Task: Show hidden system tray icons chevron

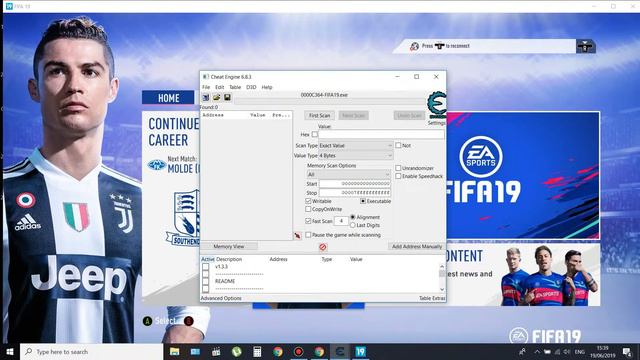Action: 537,351
